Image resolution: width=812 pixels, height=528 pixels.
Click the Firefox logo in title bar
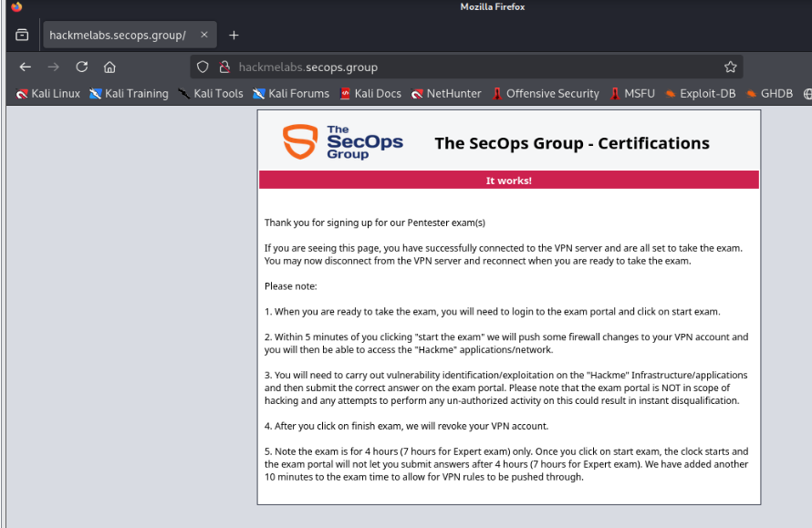coord(16,6)
